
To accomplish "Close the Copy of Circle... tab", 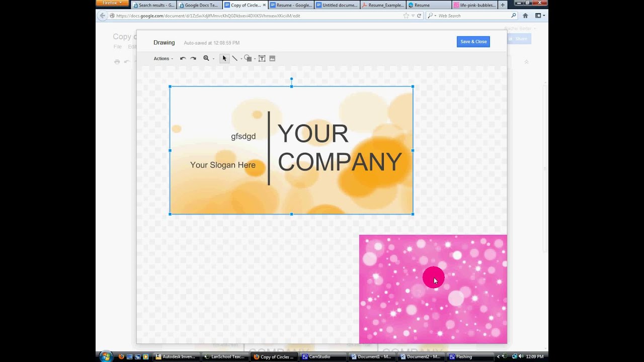I will click(264, 5).
